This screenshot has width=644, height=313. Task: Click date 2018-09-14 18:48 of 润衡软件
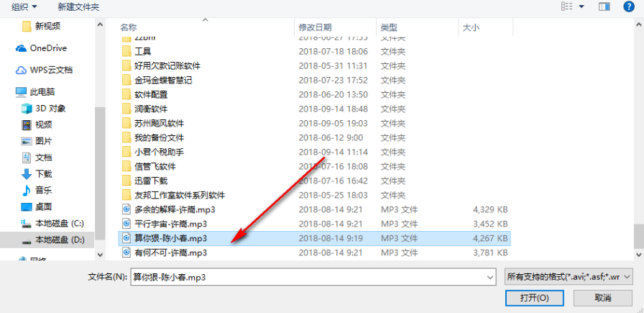(x=333, y=109)
